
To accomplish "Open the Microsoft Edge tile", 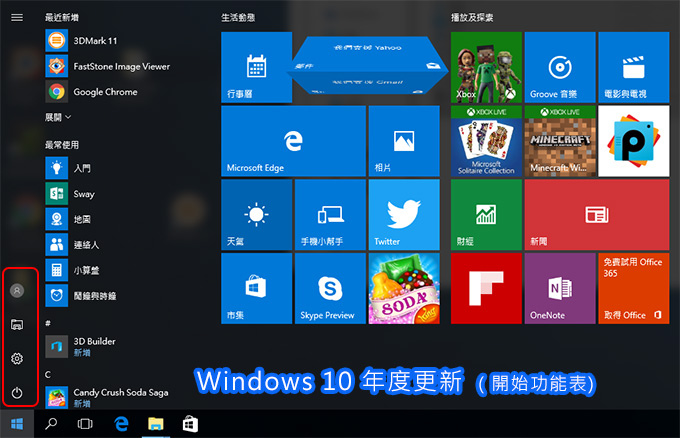I will [x=293, y=141].
